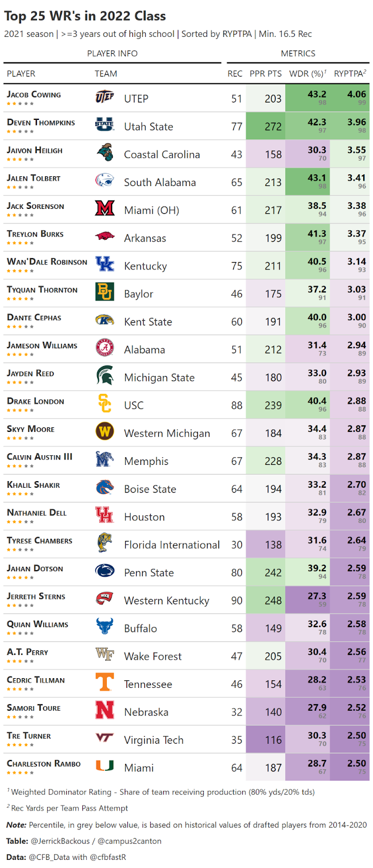The width and height of the screenshot is (373, 868).
Task: Click the Kentucky UK logo
Action: click(x=105, y=265)
